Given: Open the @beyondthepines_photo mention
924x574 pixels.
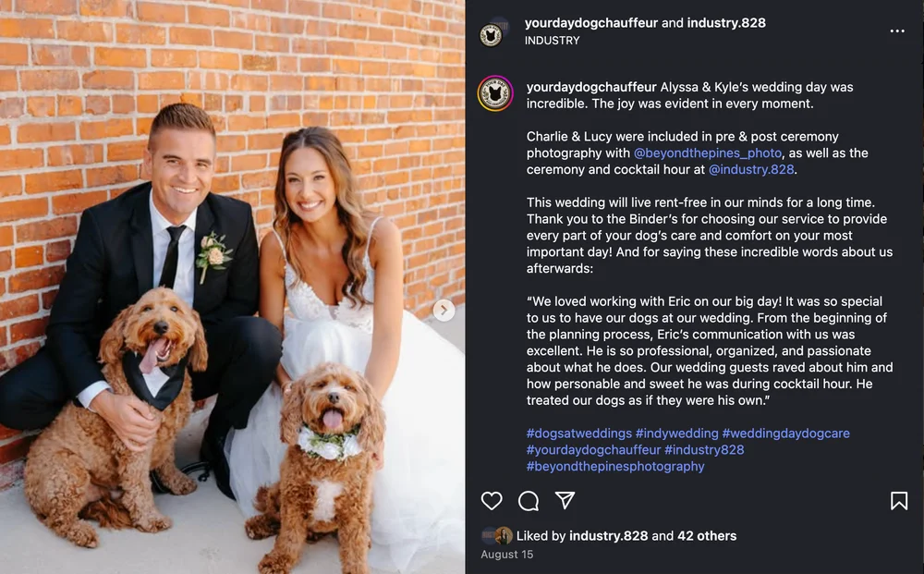Looking at the screenshot, I should pyautogui.click(x=710, y=153).
